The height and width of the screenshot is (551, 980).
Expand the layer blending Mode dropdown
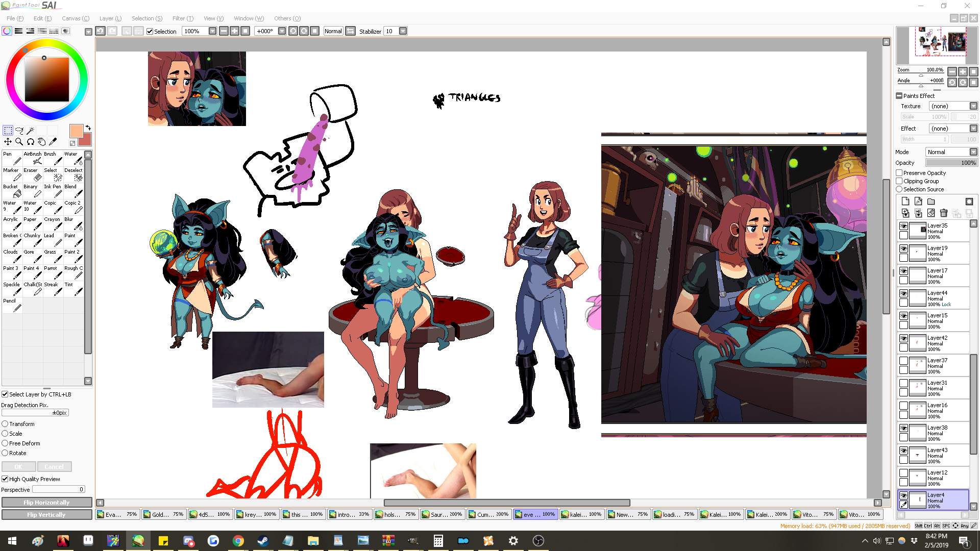click(973, 152)
